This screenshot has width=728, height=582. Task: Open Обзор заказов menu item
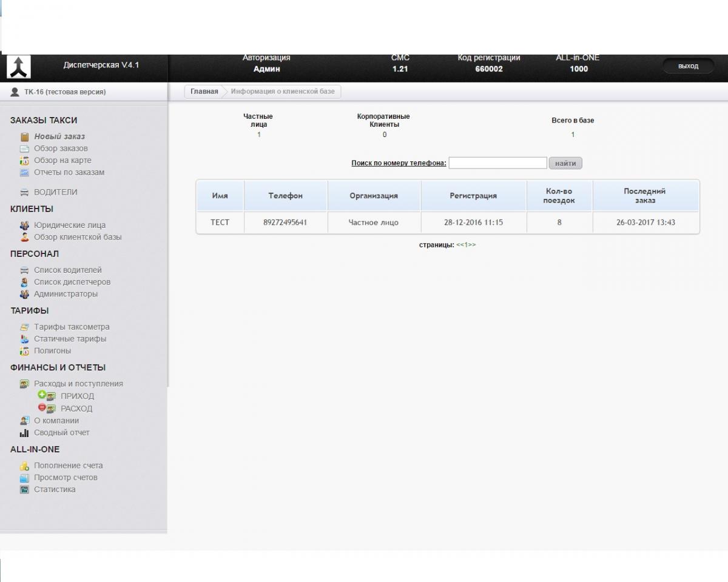[61, 149]
